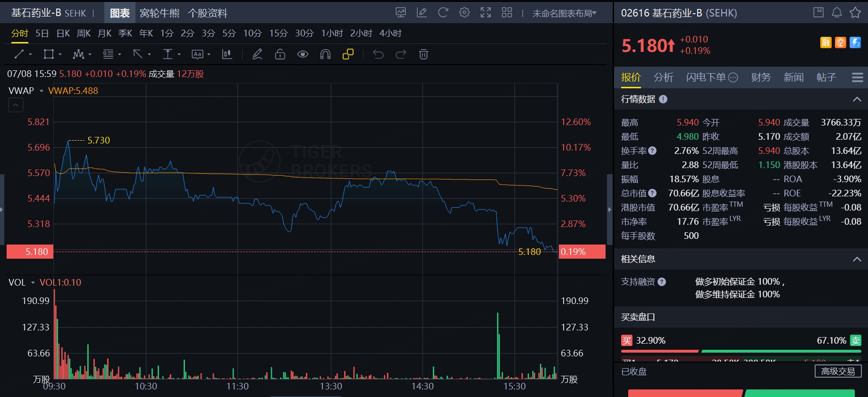Click help icon next to 换手率
Viewport: 868px width, 397px height.
click(652, 151)
